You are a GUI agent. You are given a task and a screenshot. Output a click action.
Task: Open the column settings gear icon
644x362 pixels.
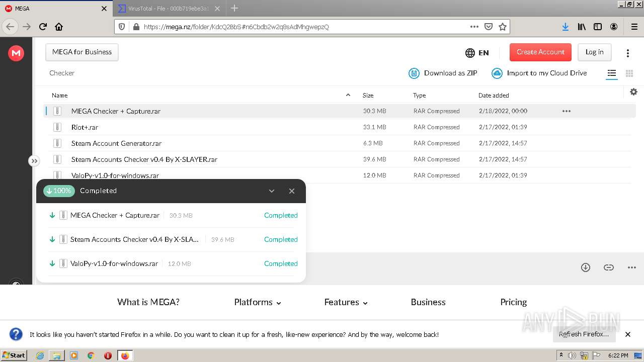[633, 92]
